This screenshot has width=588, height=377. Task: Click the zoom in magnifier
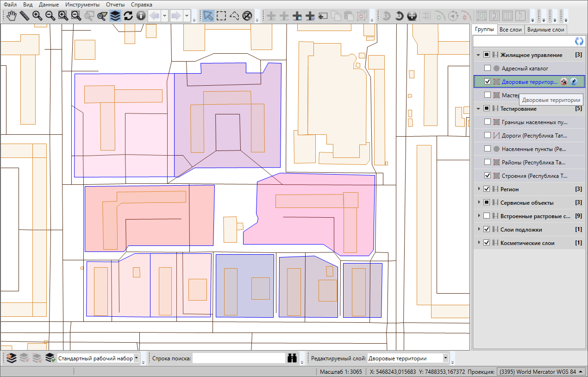(x=37, y=16)
